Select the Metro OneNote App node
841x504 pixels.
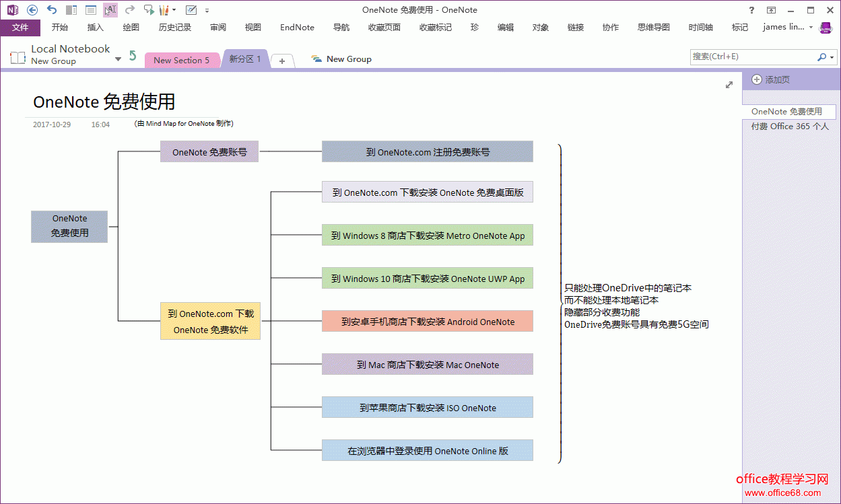coord(428,236)
